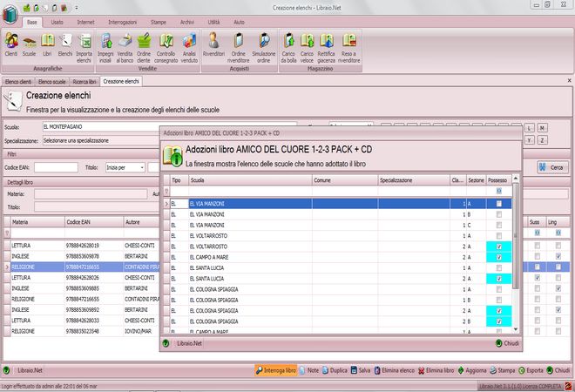Click the Adozioni dialog vertical scrollbar
This screenshot has height=392, width=575.
pyautogui.click(x=515, y=237)
